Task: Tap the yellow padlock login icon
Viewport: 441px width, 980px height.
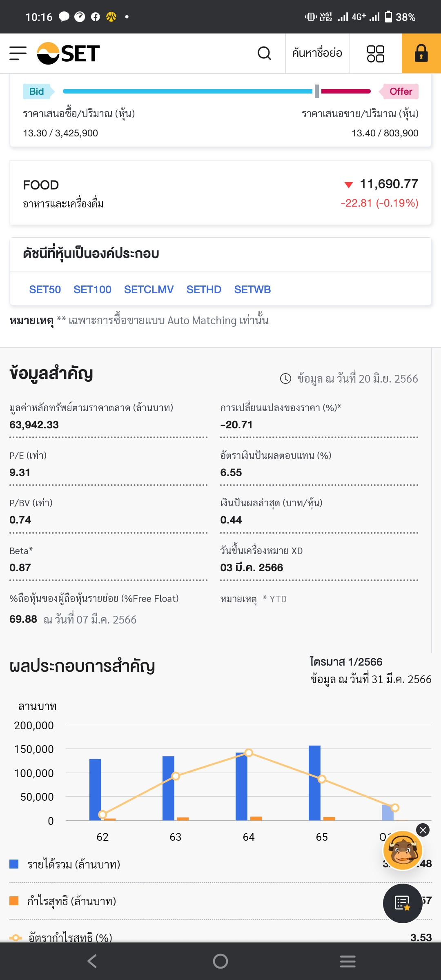Action: pyautogui.click(x=421, y=53)
